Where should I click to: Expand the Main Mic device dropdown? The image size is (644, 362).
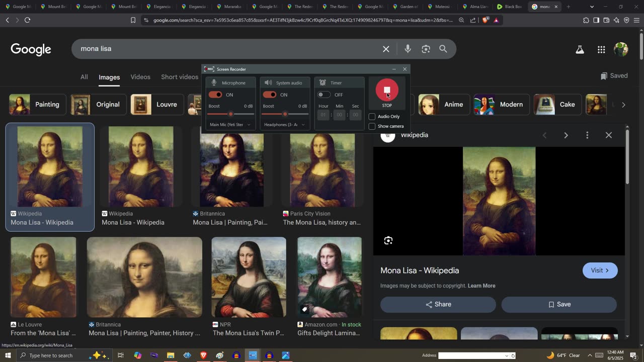[230, 125]
